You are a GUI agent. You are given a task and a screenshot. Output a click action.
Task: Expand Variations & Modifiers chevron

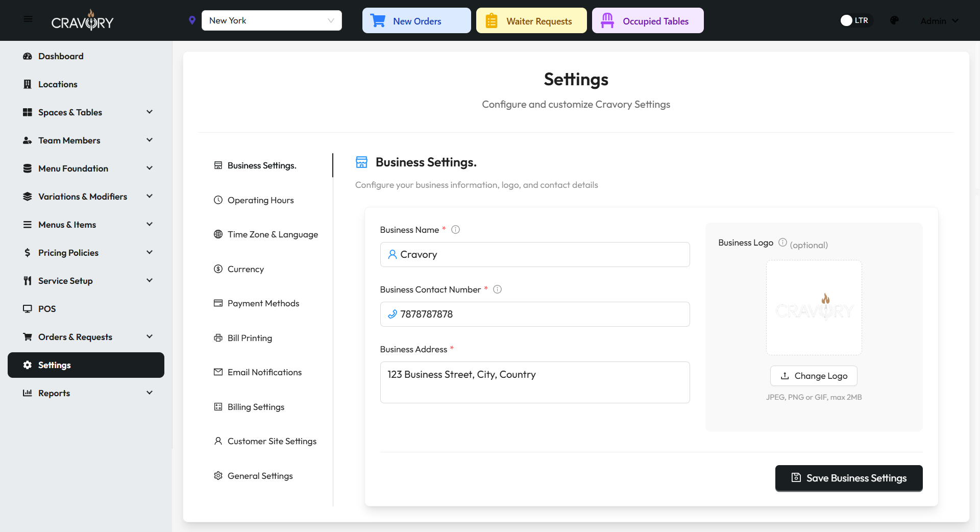pyautogui.click(x=150, y=196)
